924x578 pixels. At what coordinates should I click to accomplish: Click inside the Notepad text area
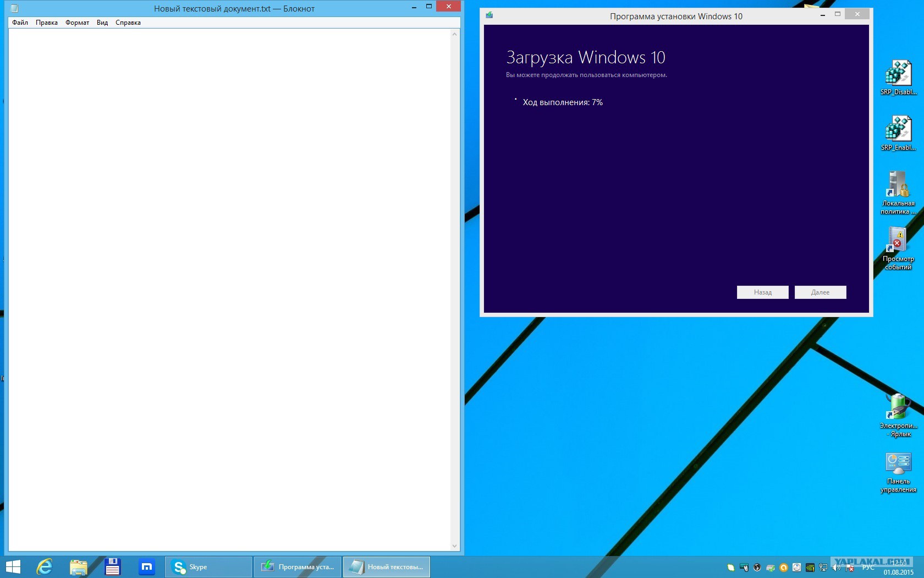[x=230, y=290]
